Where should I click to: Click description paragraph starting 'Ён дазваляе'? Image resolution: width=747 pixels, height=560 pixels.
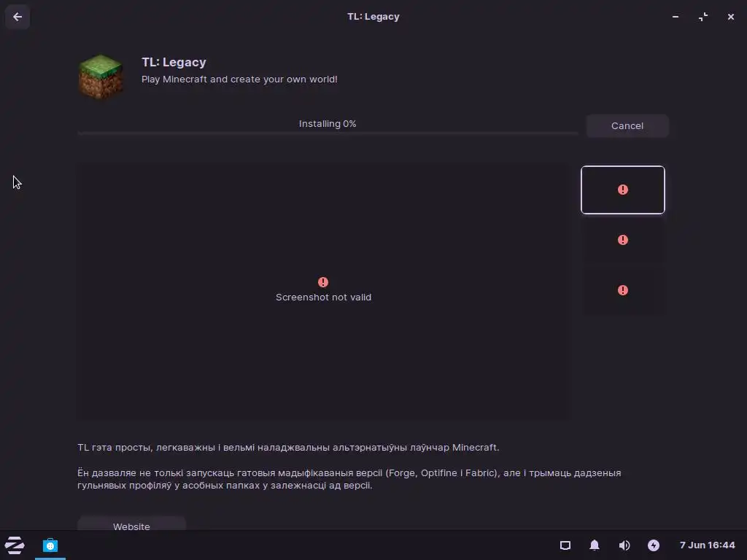tap(349, 479)
